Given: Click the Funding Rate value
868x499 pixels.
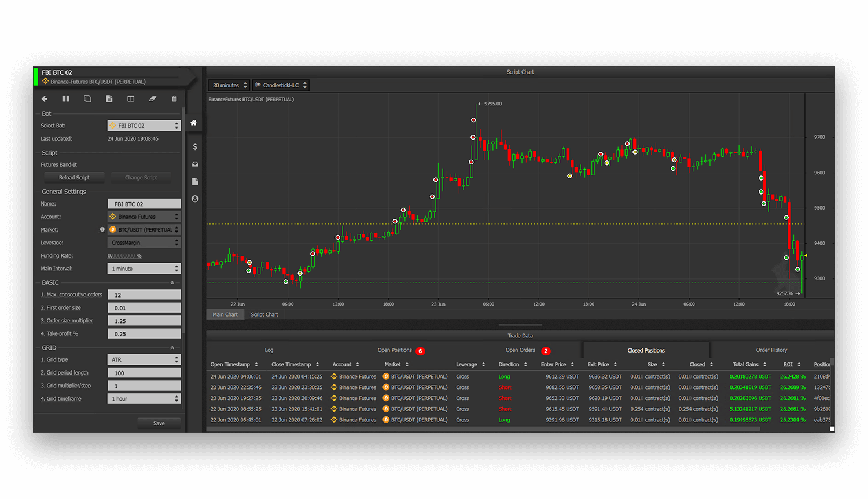Looking at the screenshot, I should click(x=124, y=256).
